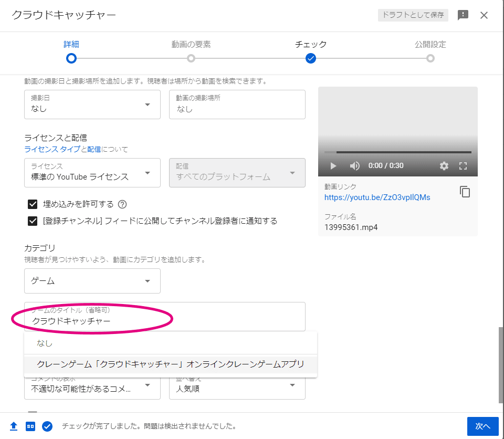504x439 pixels.
Task: Click the ライセンスと配信 section heading
Action: coord(56,138)
